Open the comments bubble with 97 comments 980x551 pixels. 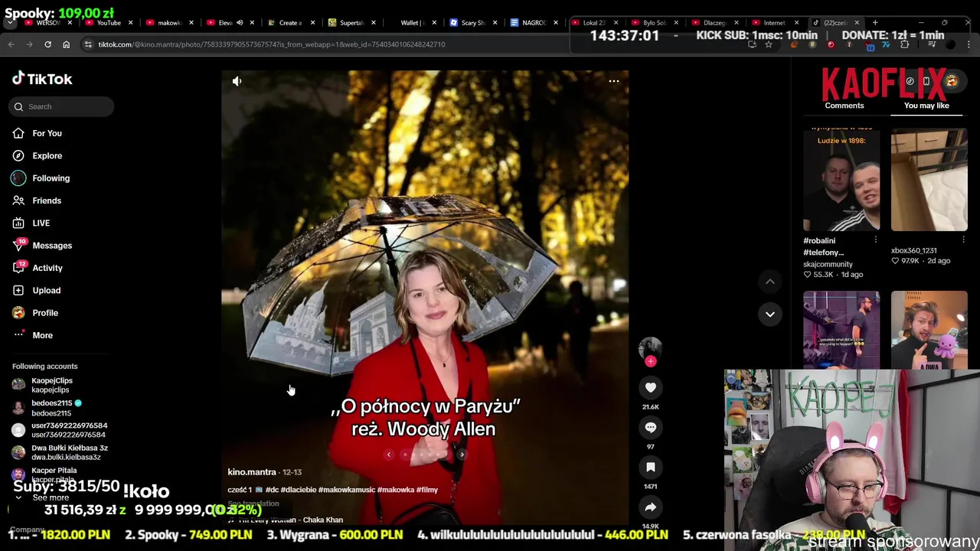(x=651, y=428)
